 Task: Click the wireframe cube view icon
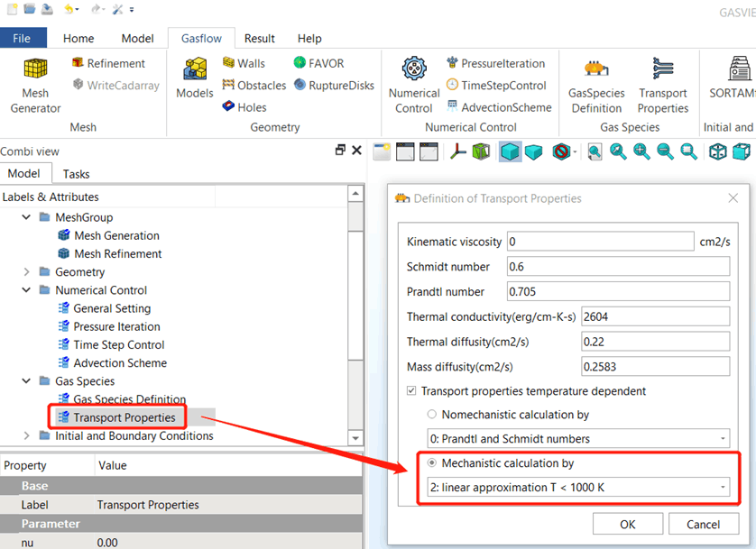coord(717,151)
